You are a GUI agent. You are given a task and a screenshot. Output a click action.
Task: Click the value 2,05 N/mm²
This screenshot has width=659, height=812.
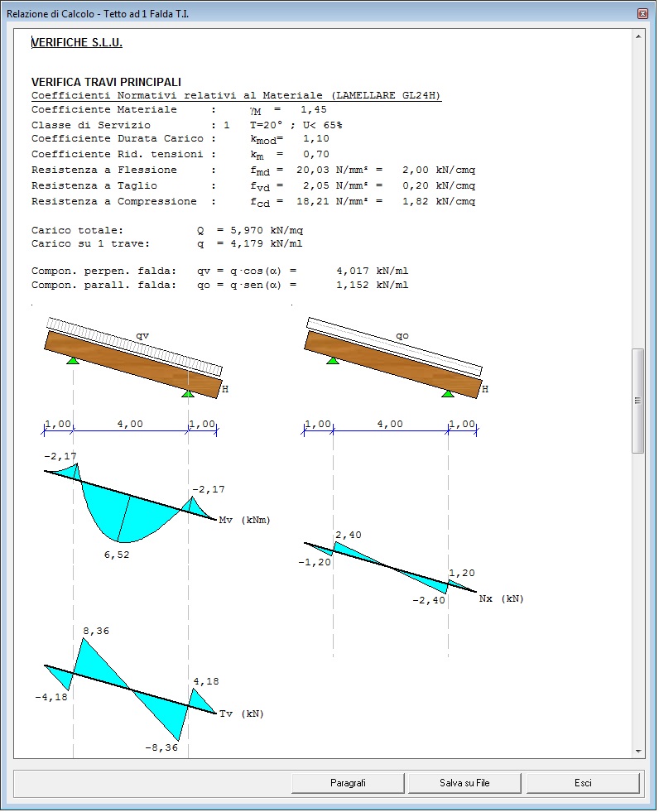pyautogui.click(x=335, y=185)
